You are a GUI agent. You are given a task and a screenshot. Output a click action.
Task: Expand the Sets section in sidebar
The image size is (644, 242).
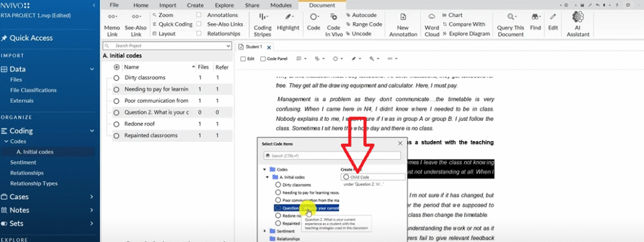pyautogui.click(x=92, y=224)
